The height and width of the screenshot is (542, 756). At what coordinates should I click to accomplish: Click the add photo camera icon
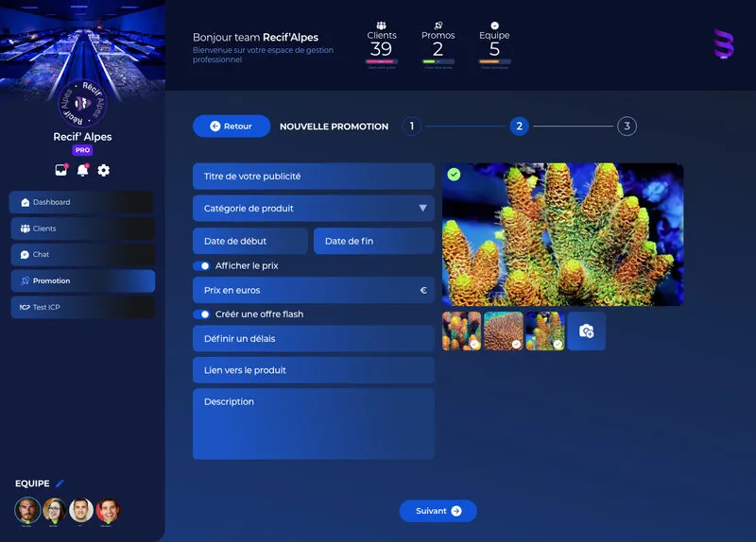(x=586, y=331)
